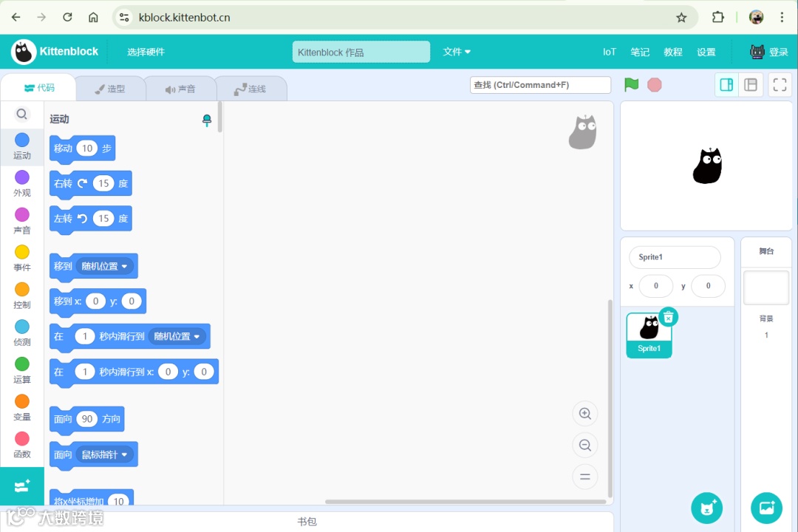This screenshot has height=532, width=798.
Task: Open the 笔记 notes menu item
Action: [x=640, y=52]
